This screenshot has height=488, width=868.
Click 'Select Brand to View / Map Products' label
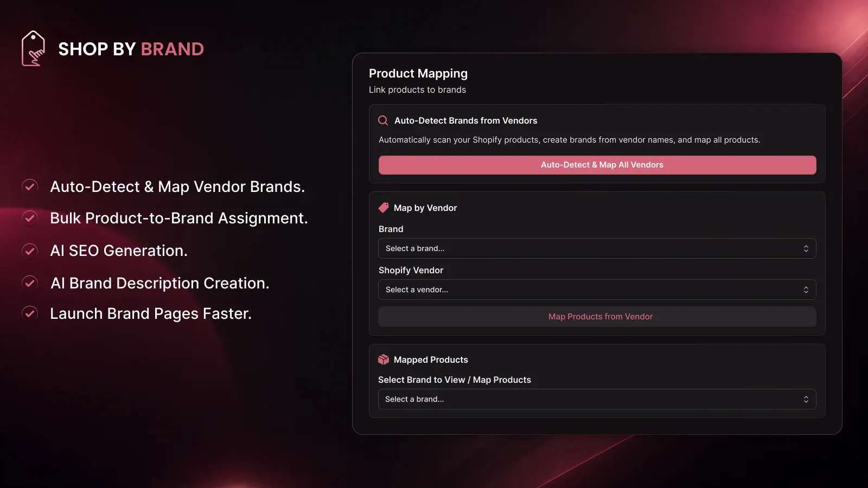click(455, 380)
